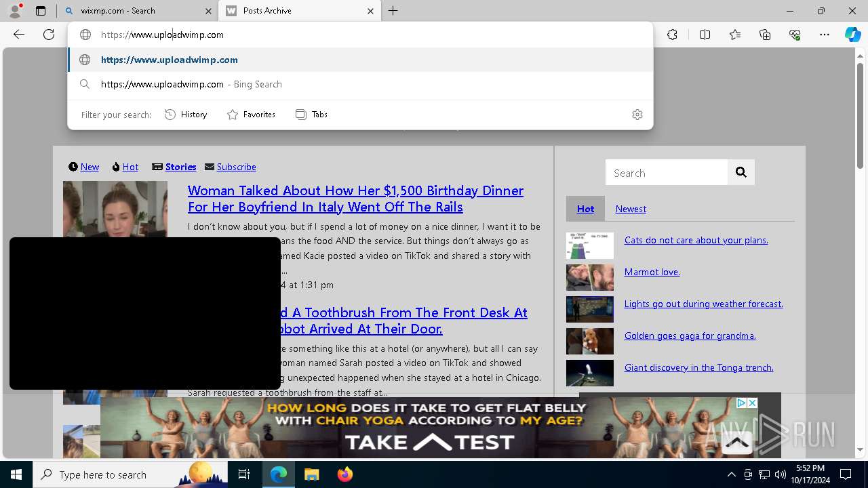
Task: Show hidden system tray icons
Action: point(731,474)
